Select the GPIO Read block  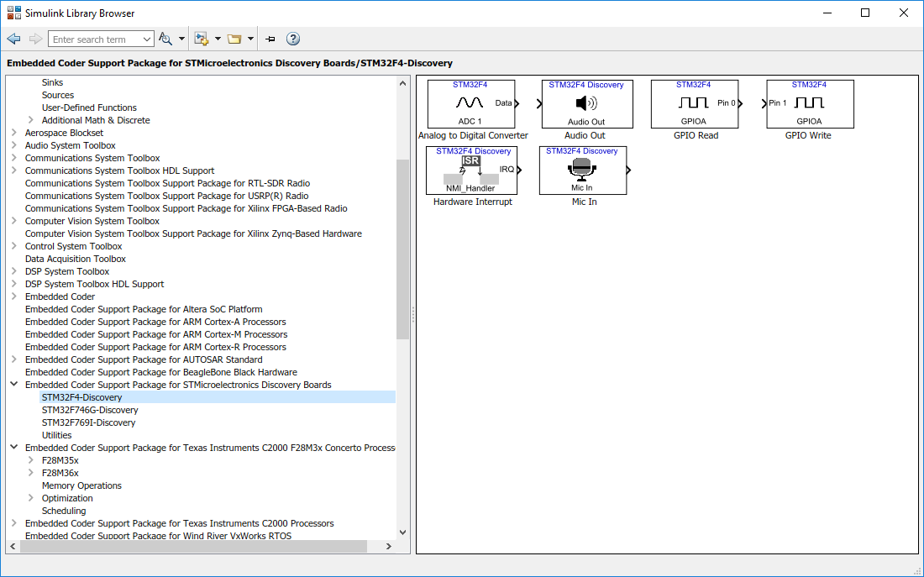click(695, 104)
